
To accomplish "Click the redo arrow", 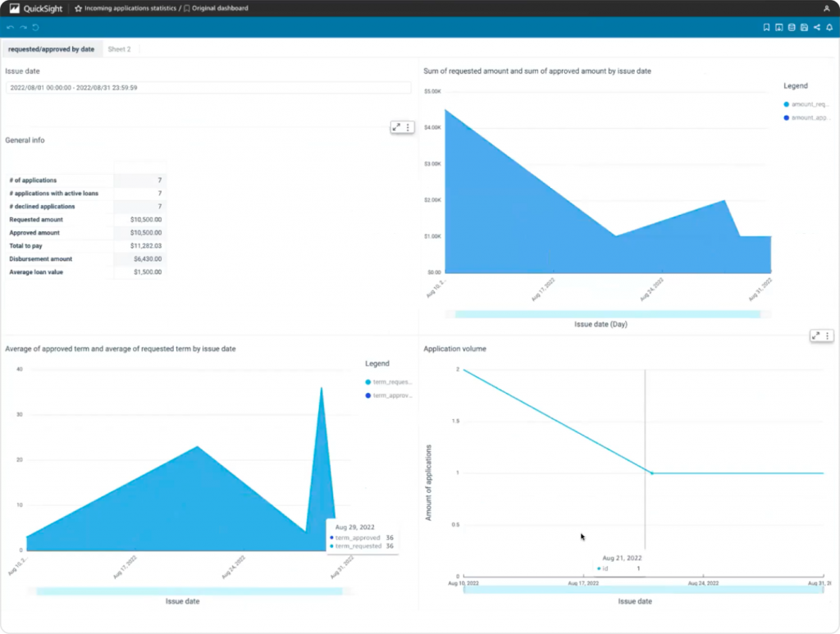I will [x=23, y=27].
